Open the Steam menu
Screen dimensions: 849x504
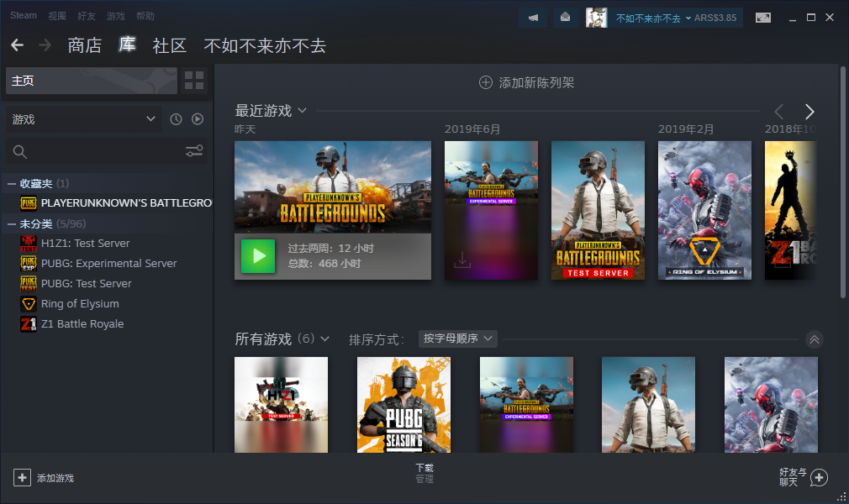click(24, 16)
